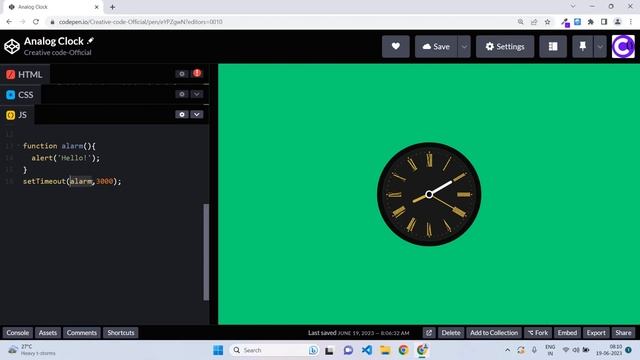Click the JS editor vertical scrollbar
640x360 pixels.
[206, 252]
